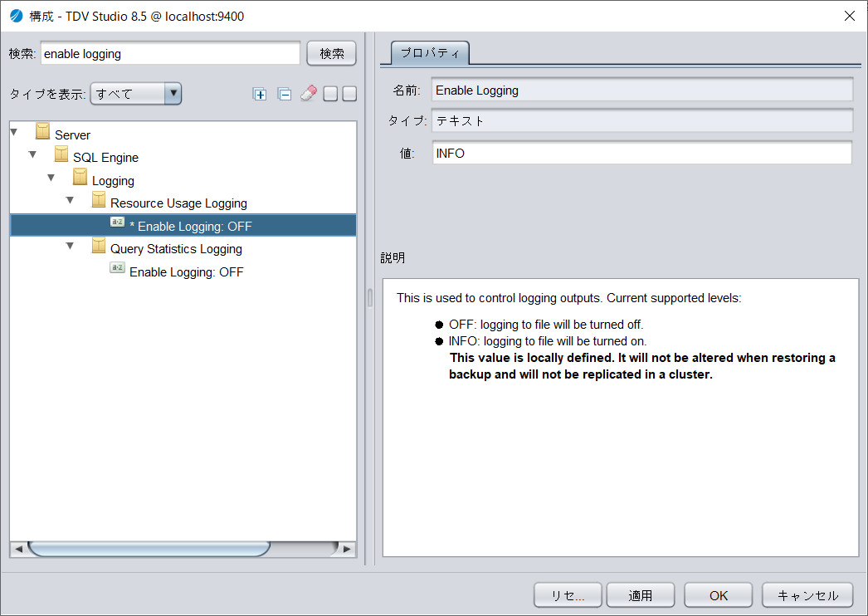Click the window title "構成 - TDV Studio 8.5 @ localhost:9400"

click(x=137, y=17)
